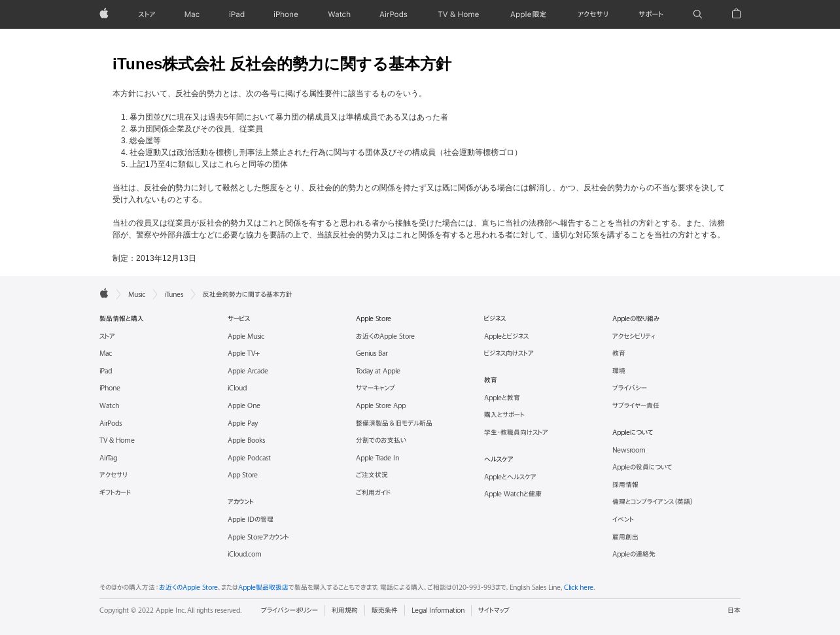Screen dimensions: 840x635
Task: Open アクセサリ in the top navigation
Action: [x=593, y=14]
